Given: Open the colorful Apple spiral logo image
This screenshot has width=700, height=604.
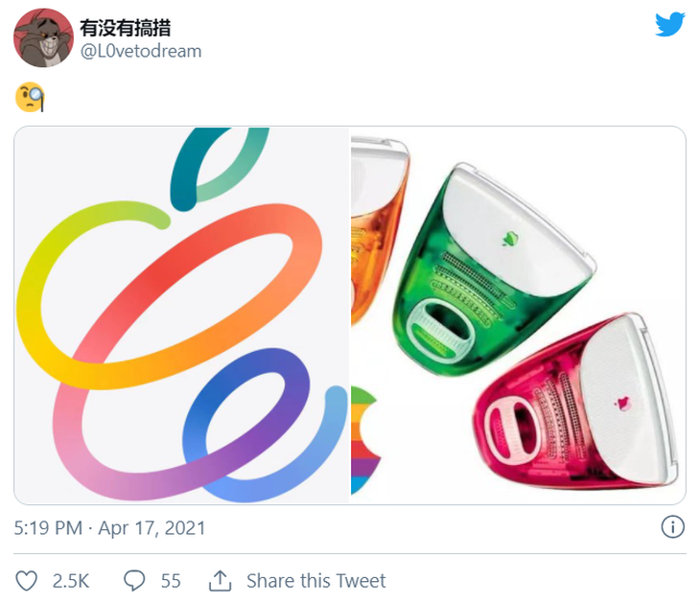Looking at the screenshot, I should (x=181, y=315).
